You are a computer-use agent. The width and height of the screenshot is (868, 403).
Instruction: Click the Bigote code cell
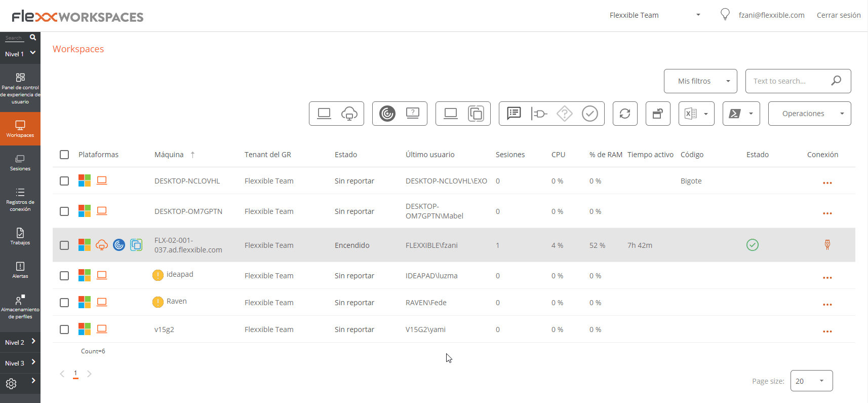[x=691, y=181]
